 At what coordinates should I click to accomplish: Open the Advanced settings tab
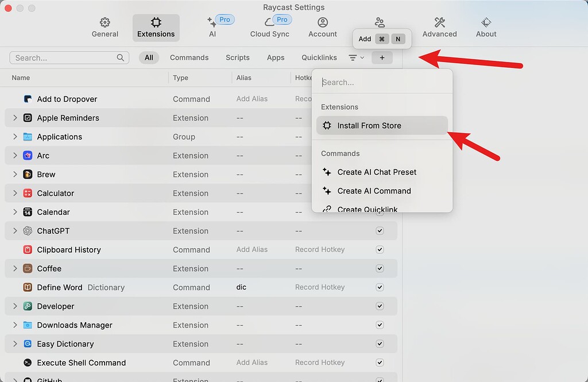(x=439, y=28)
